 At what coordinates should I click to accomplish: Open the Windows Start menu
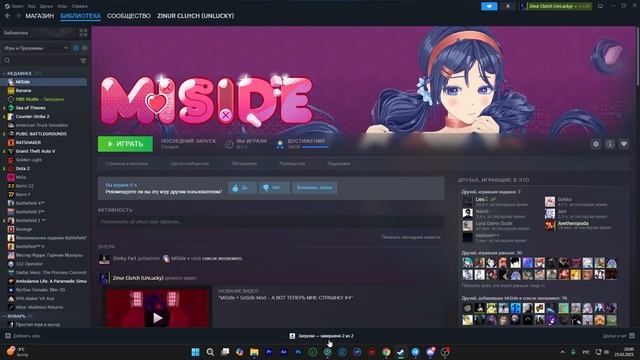click(x=196, y=352)
